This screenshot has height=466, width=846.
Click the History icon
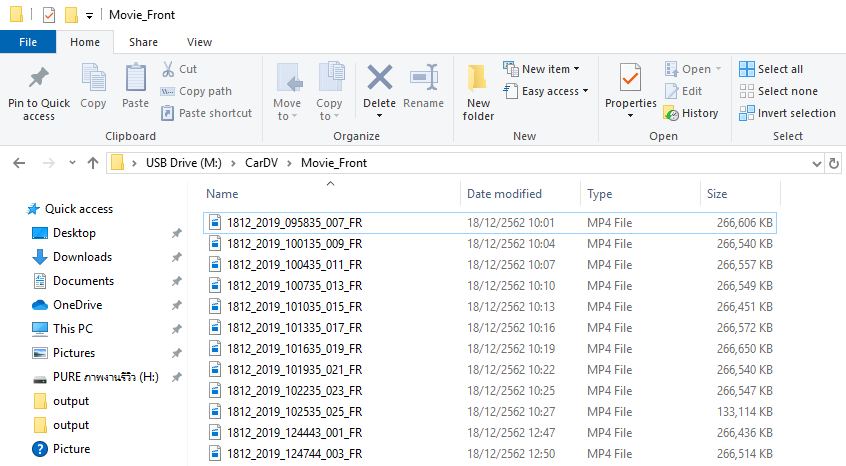pos(671,113)
